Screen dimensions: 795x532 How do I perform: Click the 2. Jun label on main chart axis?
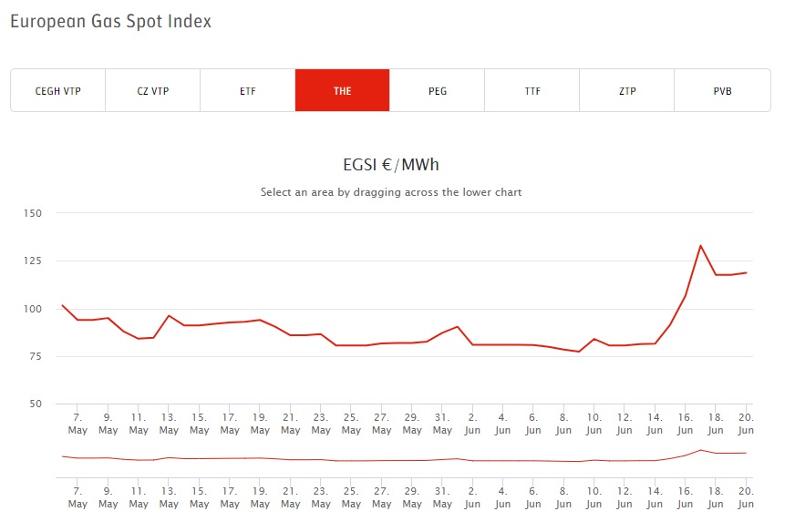coord(472,424)
